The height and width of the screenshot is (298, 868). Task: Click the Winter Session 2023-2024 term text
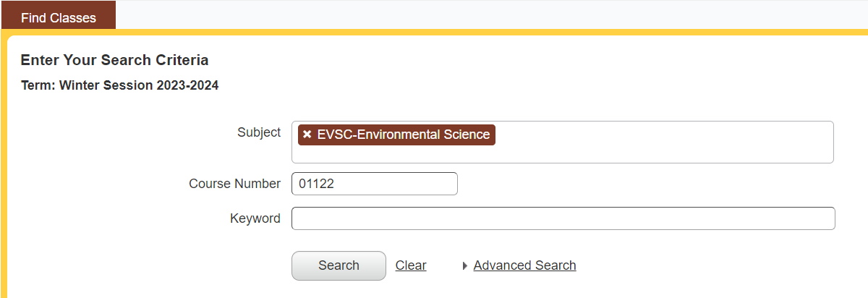coord(139,85)
